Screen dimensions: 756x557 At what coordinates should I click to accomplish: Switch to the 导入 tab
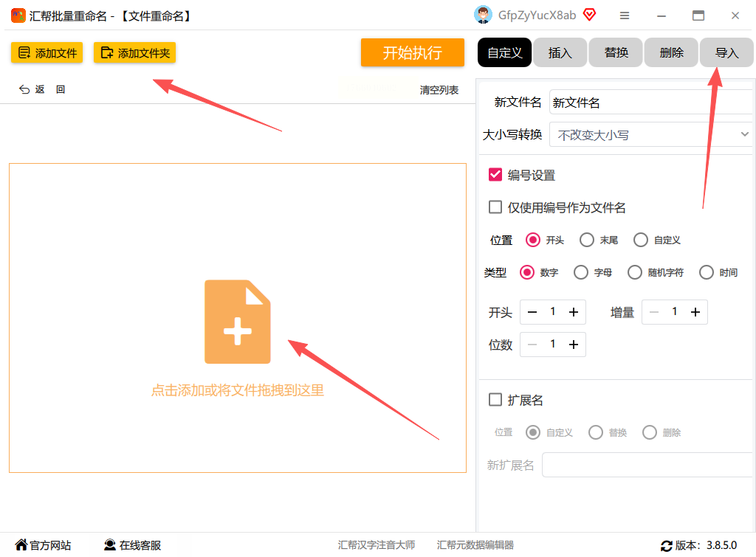coord(726,52)
